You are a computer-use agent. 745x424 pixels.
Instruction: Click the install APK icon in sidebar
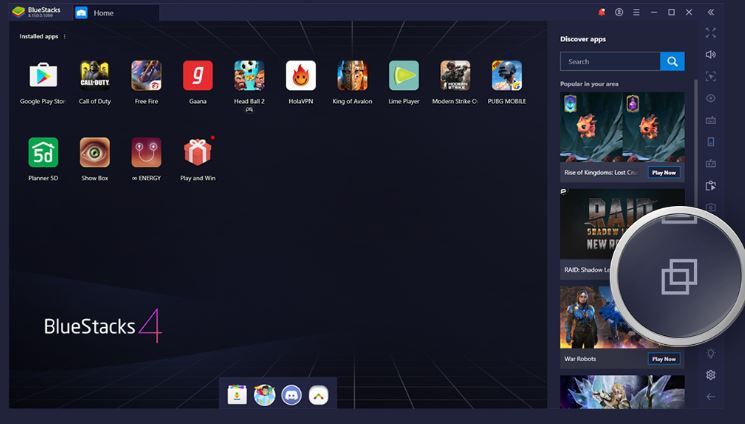click(x=711, y=186)
